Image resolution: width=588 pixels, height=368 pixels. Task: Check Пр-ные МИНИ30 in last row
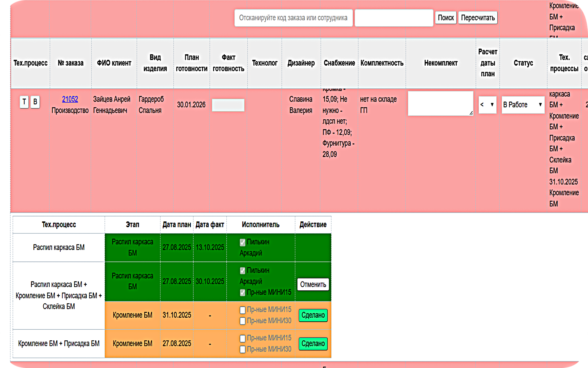click(x=243, y=349)
